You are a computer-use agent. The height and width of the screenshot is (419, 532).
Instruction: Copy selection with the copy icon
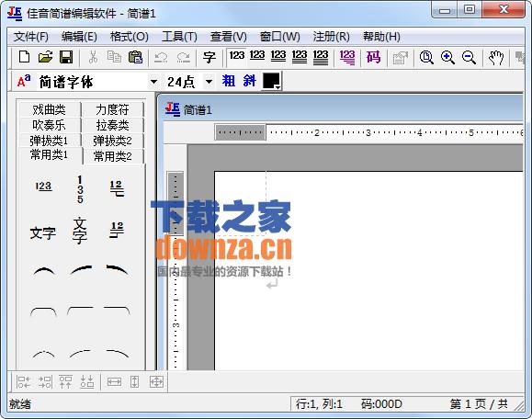(x=114, y=57)
